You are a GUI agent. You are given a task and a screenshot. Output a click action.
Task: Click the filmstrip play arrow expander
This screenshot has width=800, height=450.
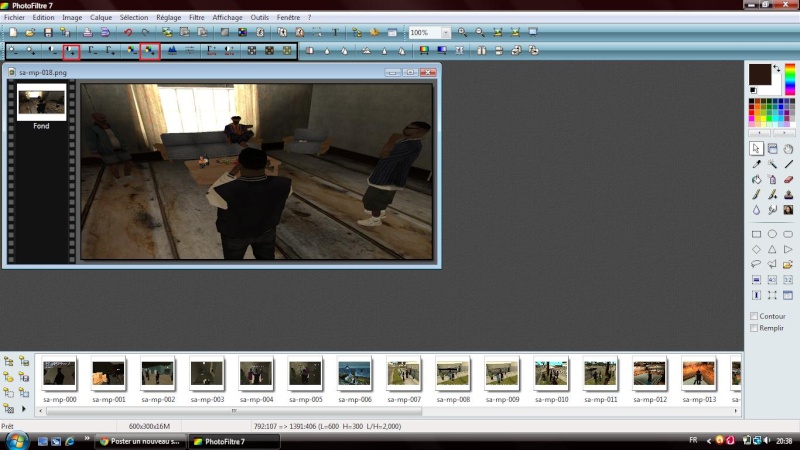23,409
